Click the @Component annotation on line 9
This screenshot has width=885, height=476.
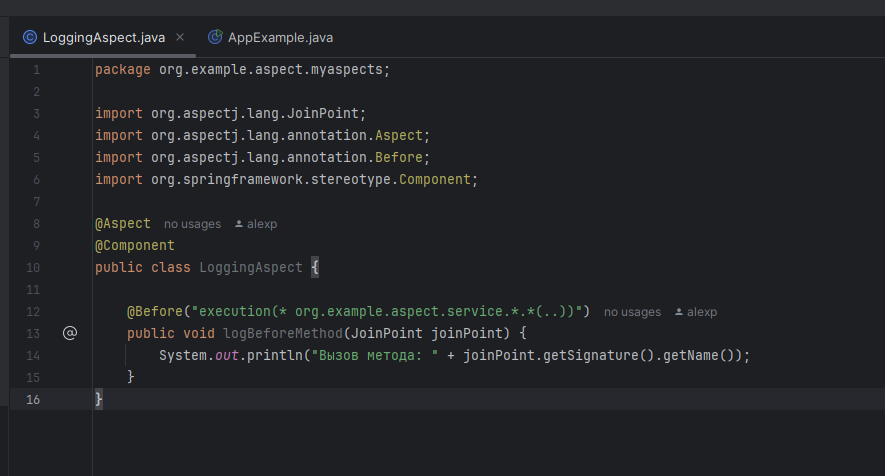tap(135, 246)
